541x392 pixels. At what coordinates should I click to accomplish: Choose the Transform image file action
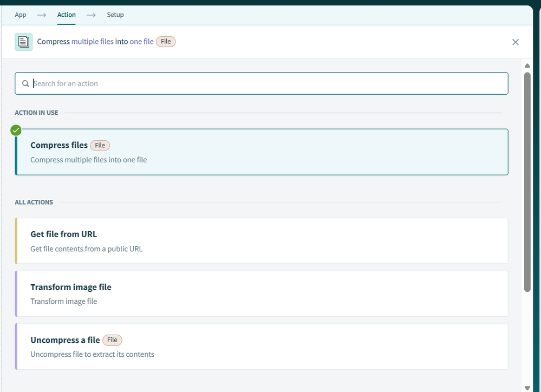point(262,293)
